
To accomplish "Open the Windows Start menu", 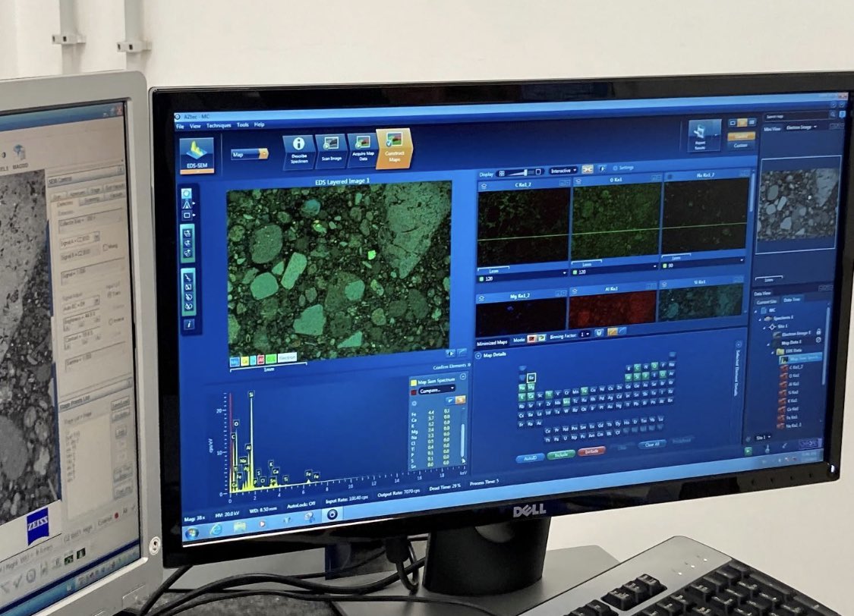I will 192,533.
